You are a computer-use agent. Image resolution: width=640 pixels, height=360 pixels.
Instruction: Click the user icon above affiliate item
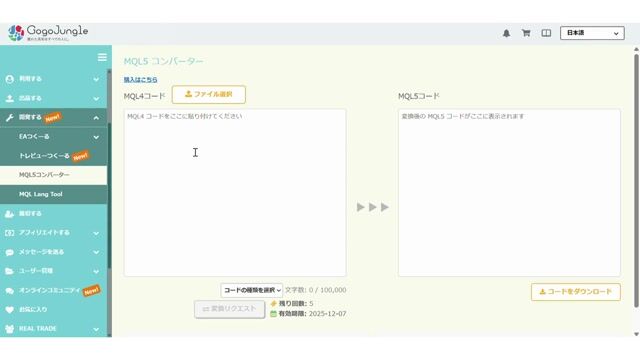pyautogui.click(x=10, y=213)
